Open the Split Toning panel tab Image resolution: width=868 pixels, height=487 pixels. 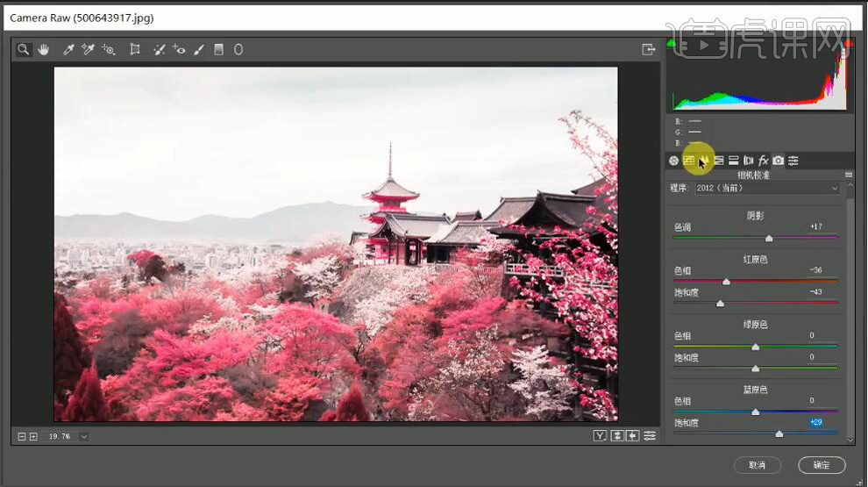pyautogui.click(x=734, y=161)
